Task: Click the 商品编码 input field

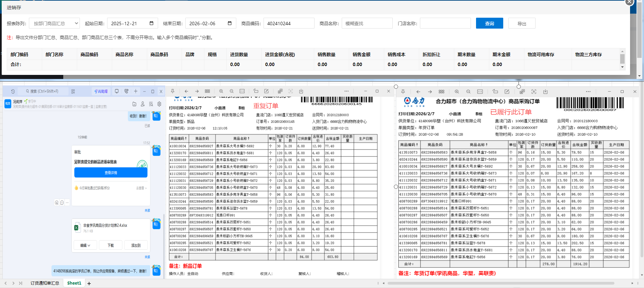Action: pos(288,23)
